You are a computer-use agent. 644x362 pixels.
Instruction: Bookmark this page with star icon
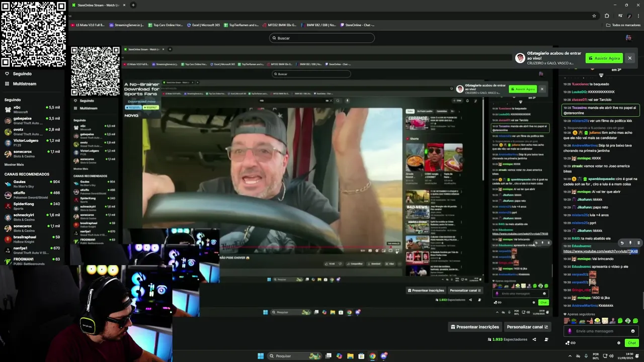(594, 16)
